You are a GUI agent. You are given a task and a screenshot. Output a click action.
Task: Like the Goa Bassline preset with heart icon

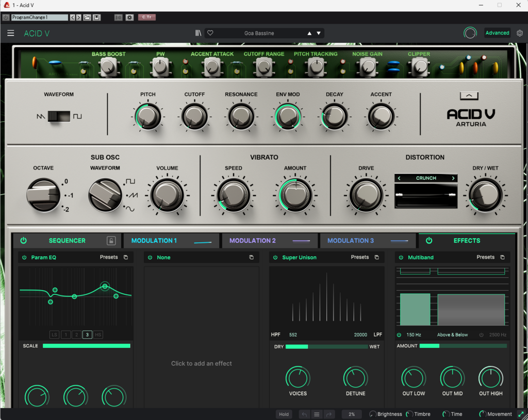coord(210,33)
